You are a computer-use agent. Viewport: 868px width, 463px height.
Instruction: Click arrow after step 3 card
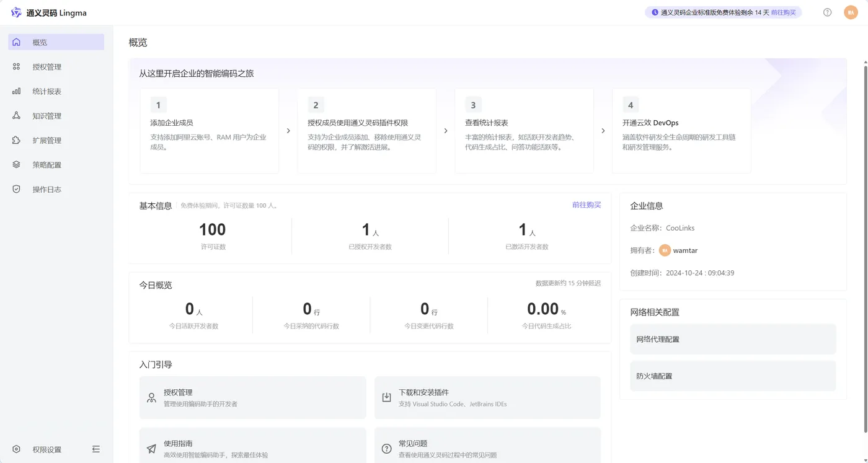coord(603,131)
